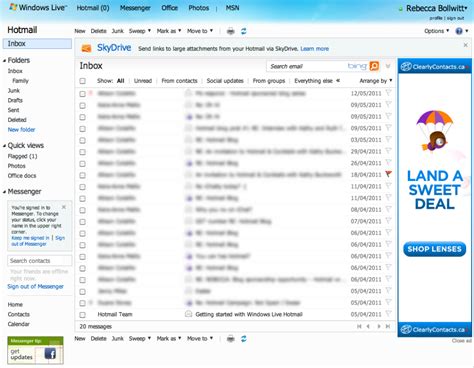Collapse the Messenger section in sidebar
This screenshot has width=474, height=368.
pos(4,192)
